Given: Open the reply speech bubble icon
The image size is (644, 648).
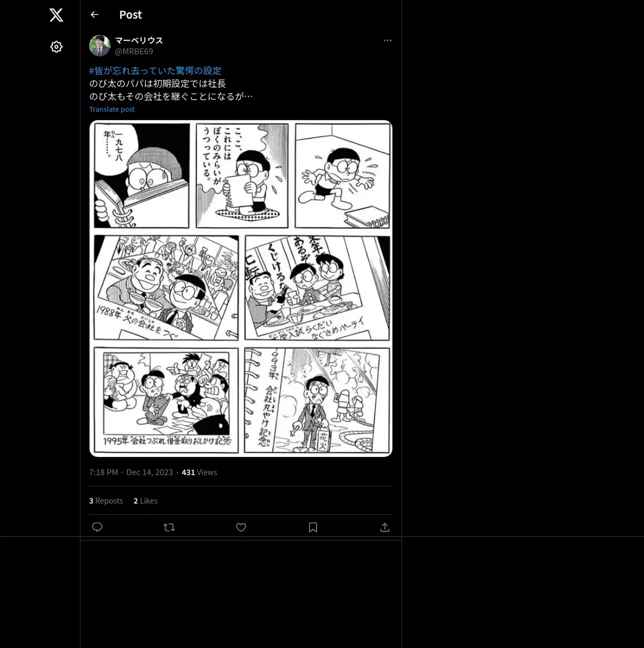Looking at the screenshot, I should pos(97,527).
